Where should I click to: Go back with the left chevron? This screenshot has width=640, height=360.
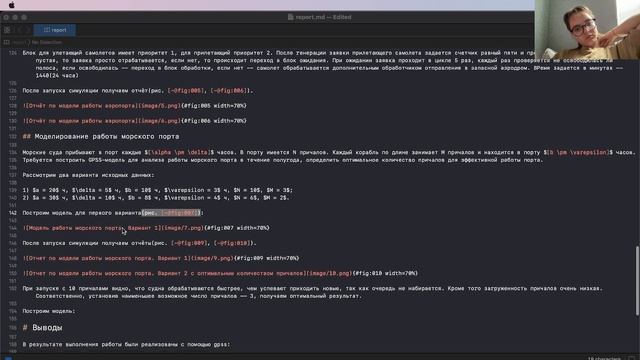coord(19,30)
